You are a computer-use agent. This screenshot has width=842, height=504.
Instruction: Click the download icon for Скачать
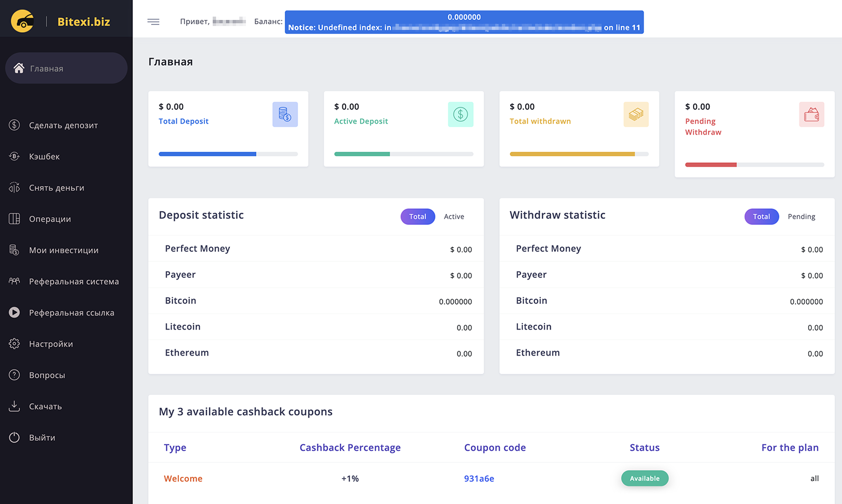[14, 406]
